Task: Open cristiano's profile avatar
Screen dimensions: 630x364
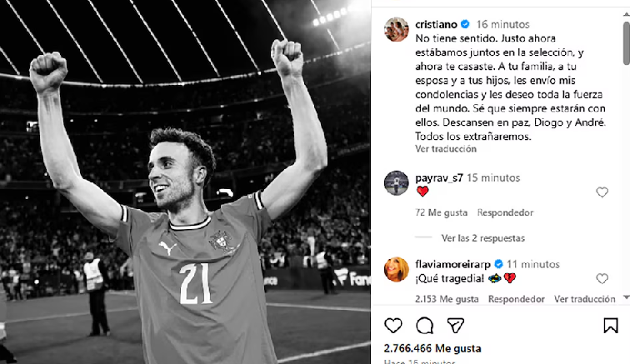Action: (x=396, y=29)
